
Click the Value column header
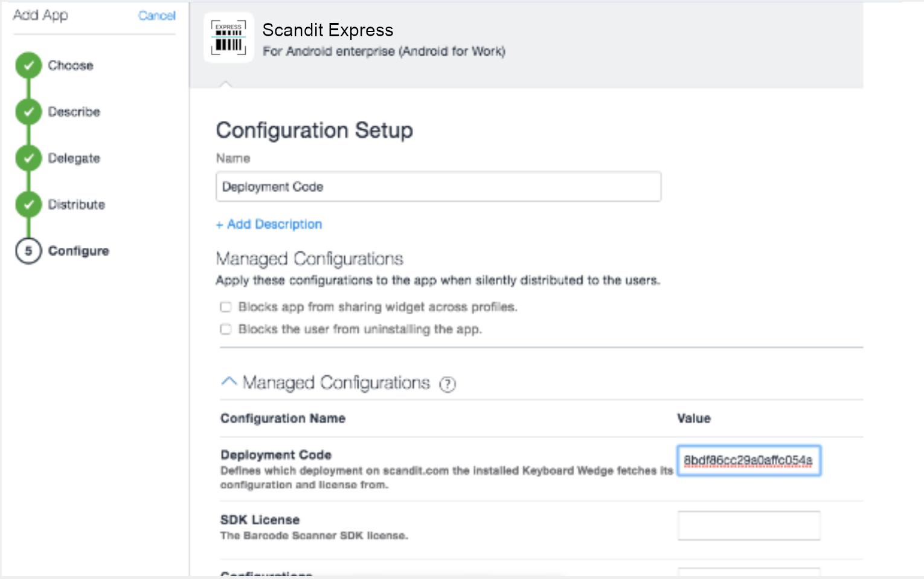click(x=693, y=418)
